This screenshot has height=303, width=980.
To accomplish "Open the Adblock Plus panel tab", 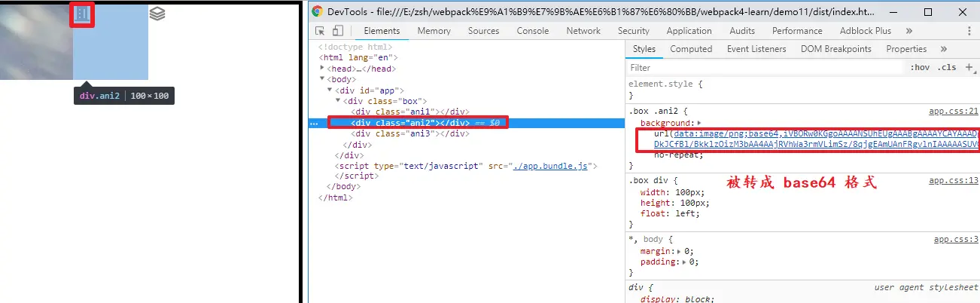I will point(866,31).
